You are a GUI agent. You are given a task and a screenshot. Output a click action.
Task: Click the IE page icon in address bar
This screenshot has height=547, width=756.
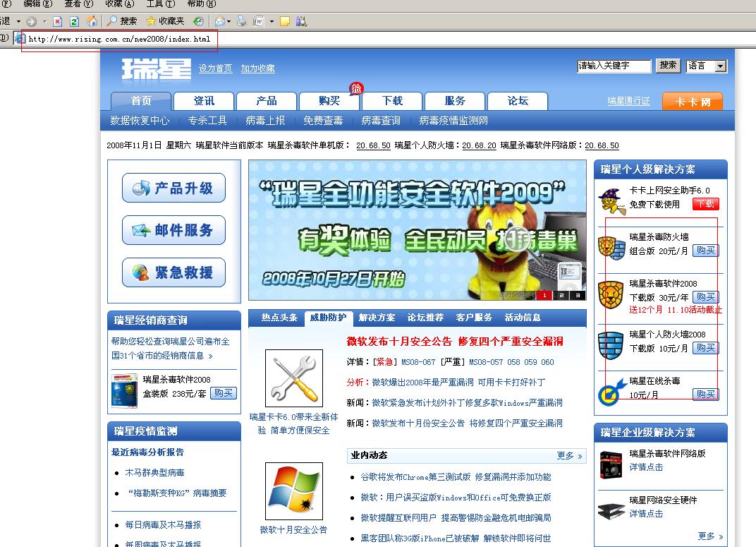point(20,39)
